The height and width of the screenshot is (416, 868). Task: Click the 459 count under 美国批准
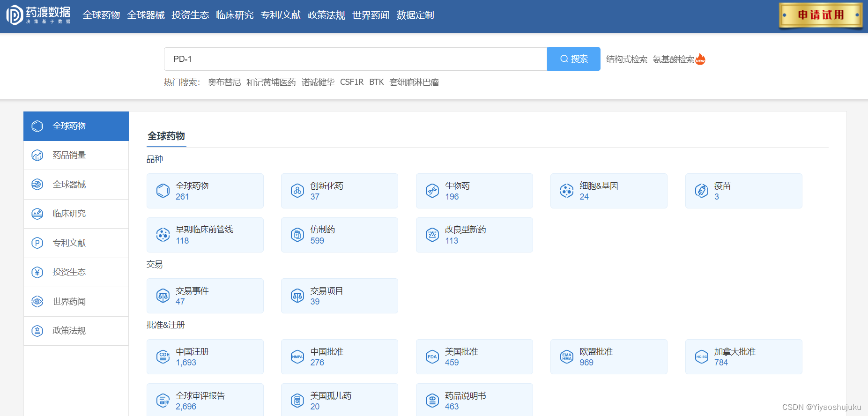click(452, 363)
